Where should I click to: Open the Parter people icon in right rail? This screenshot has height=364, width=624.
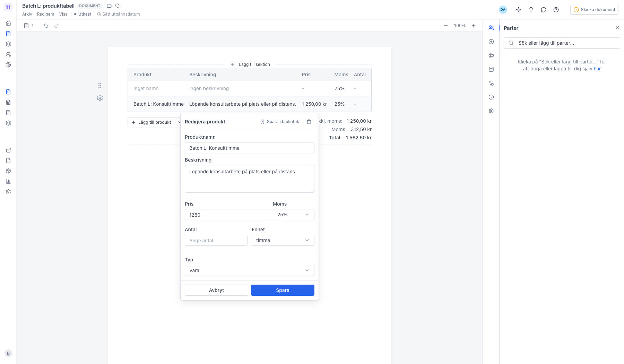tap(491, 28)
